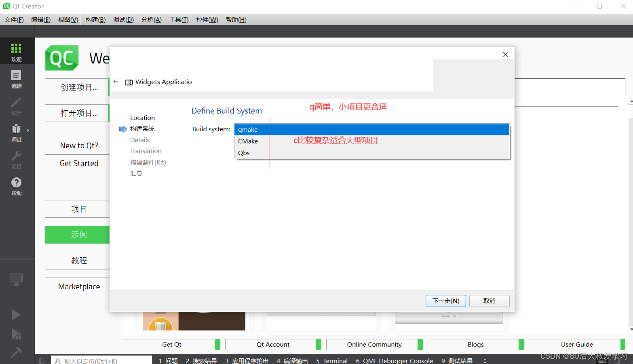
Task: Switch to Edit (编辑) mode
Action: tap(16, 79)
